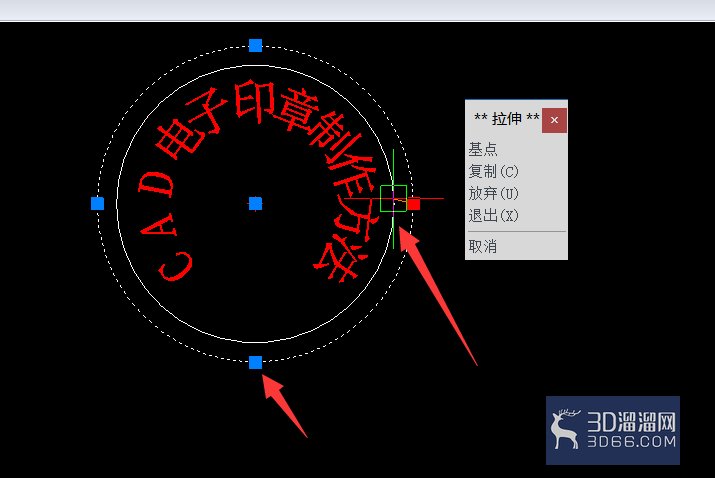Select 退出(X) menu entry
This screenshot has width=715, height=478.
493,215
